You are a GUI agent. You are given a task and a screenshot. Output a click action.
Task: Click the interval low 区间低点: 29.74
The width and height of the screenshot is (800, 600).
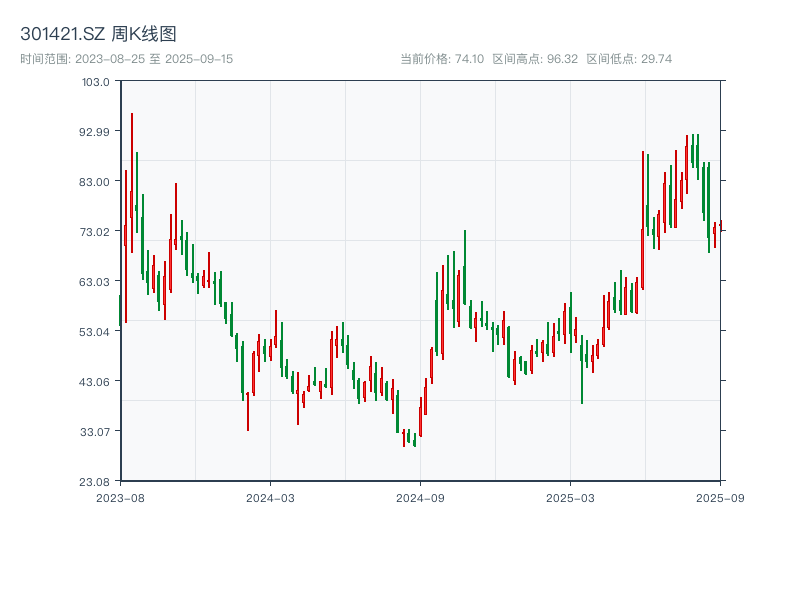pyautogui.click(x=629, y=59)
